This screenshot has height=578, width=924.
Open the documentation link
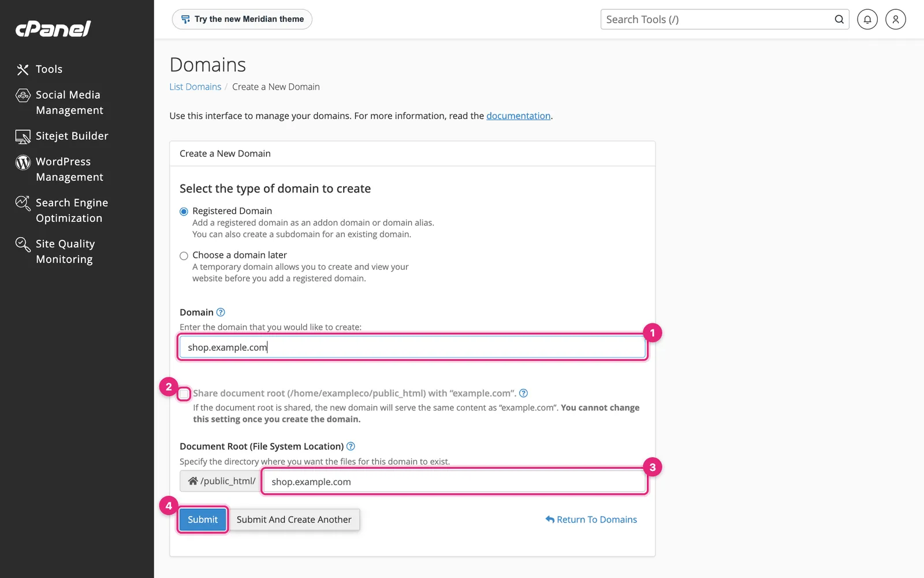pos(519,116)
